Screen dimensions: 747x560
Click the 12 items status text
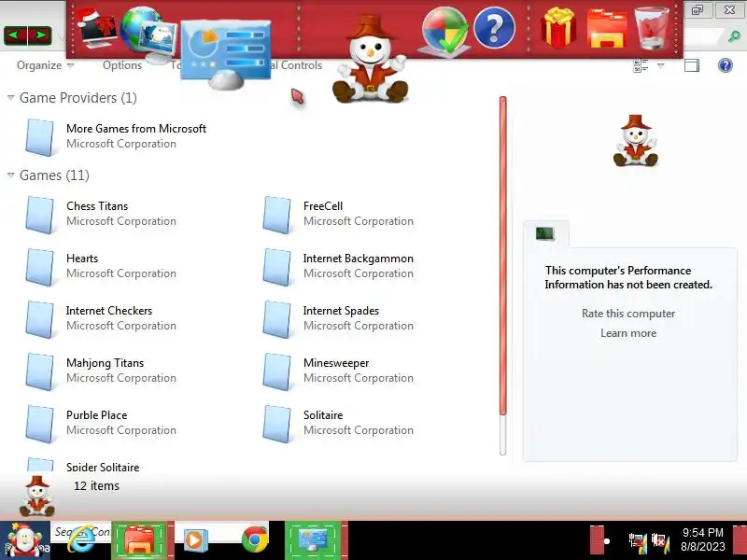96,485
